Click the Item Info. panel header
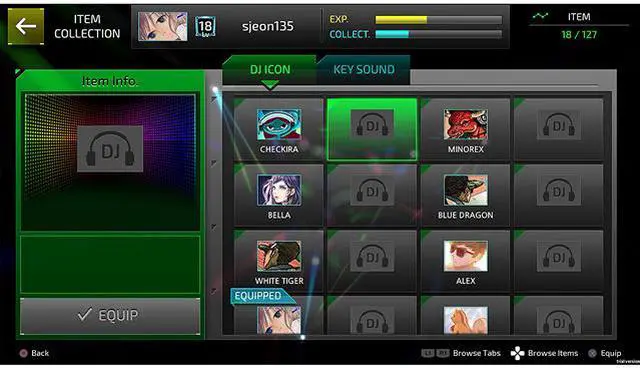The height and width of the screenshot is (368, 640). 110,81
